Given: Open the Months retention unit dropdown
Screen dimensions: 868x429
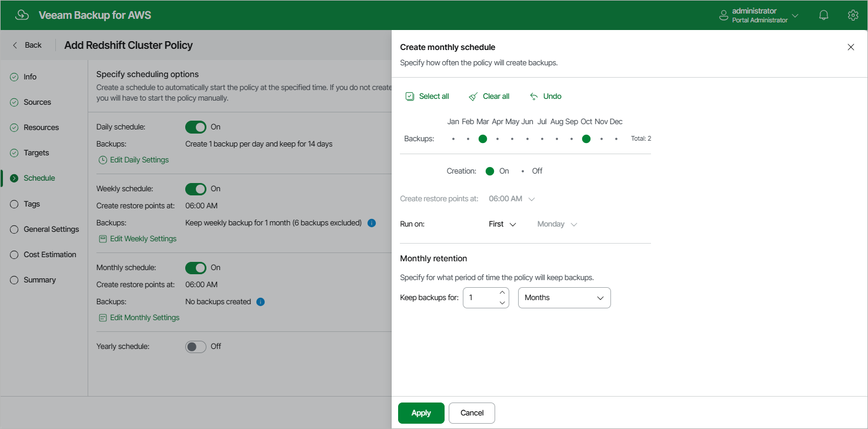Looking at the screenshot, I should pyautogui.click(x=565, y=298).
